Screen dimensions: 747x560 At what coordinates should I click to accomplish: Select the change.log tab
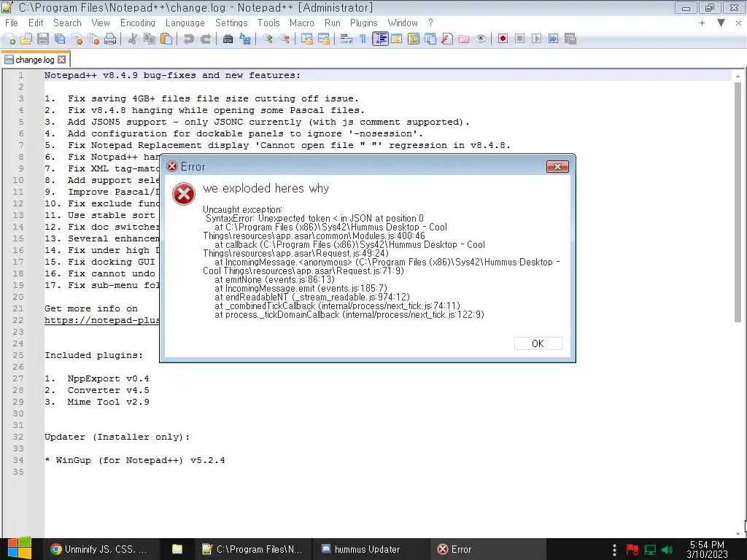(x=35, y=60)
